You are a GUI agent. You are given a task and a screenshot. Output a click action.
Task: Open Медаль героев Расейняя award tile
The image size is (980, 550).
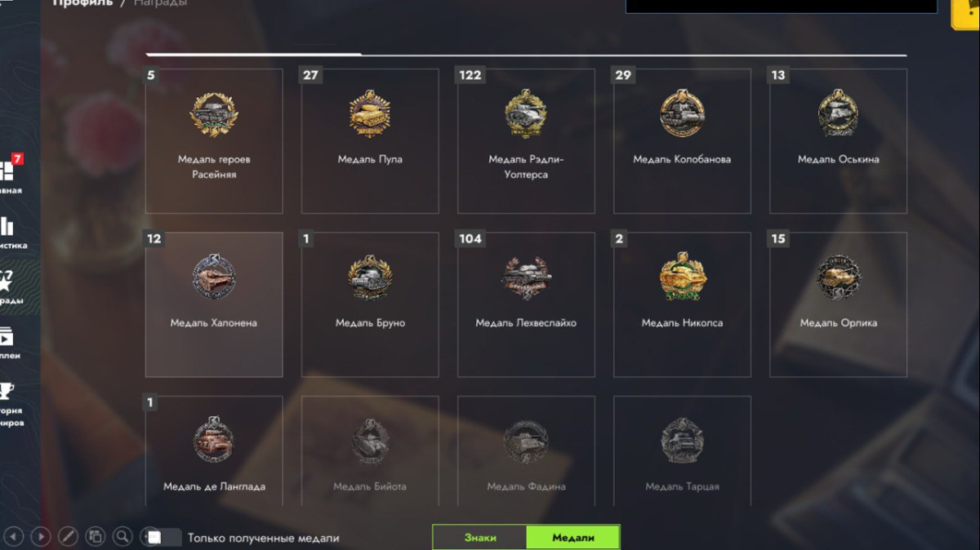(214, 141)
